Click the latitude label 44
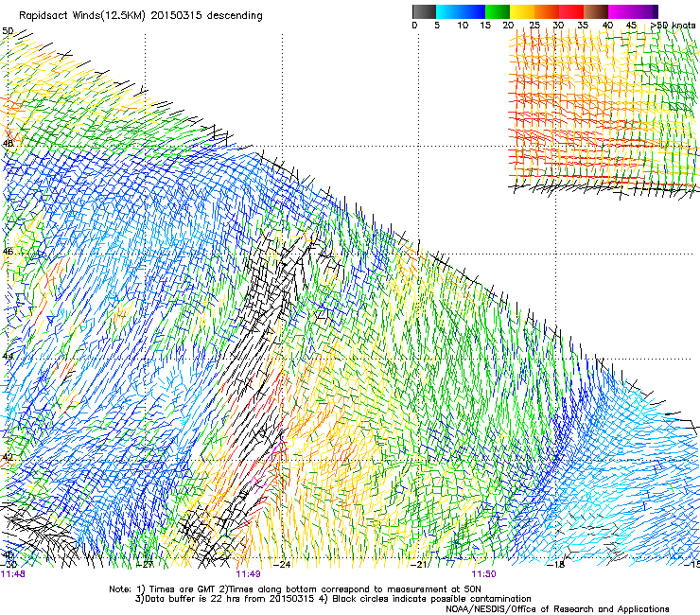 pyautogui.click(x=8, y=357)
